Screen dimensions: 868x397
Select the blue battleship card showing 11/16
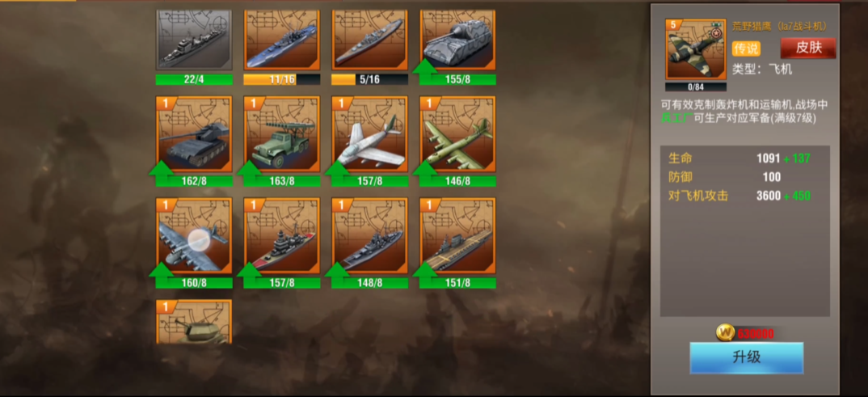282,40
